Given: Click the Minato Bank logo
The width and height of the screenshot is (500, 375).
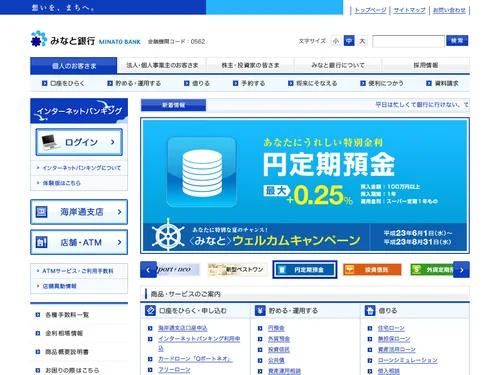Looking at the screenshot, I should click(85, 39).
